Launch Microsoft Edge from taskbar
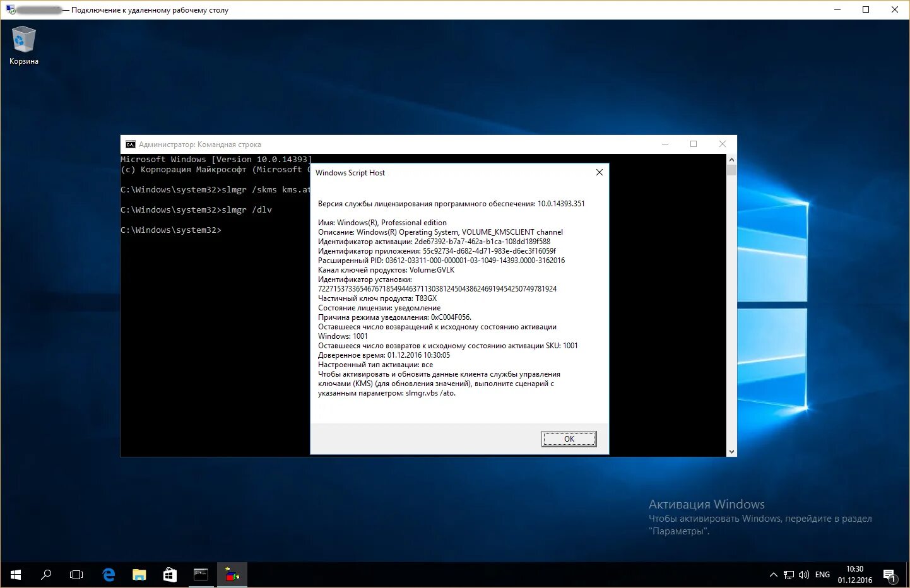910x588 pixels. pos(109,575)
